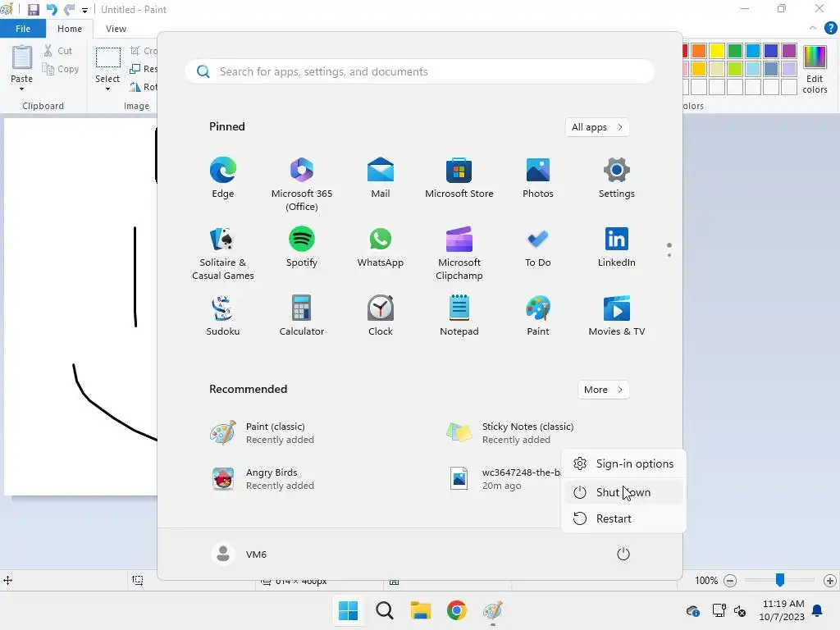The image size is (840, 630).
Task: Launch the To Do app
Action: (x=538, y=248)
